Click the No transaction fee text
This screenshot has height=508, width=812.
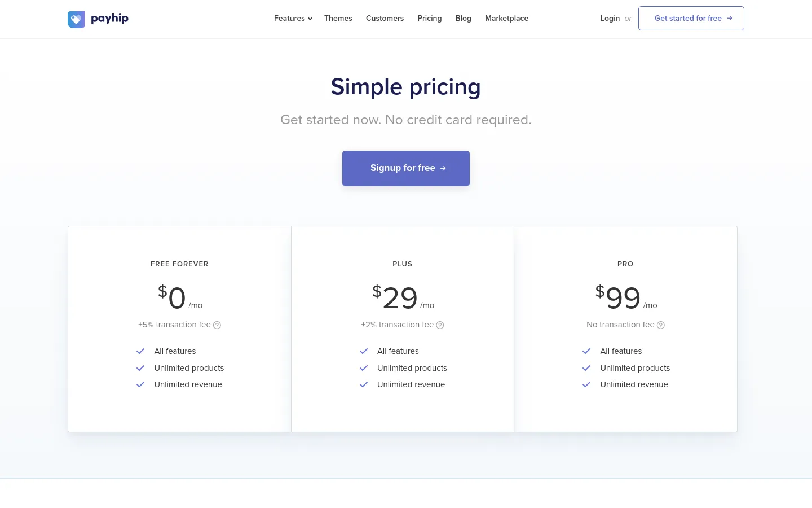(x=620, y=325)
